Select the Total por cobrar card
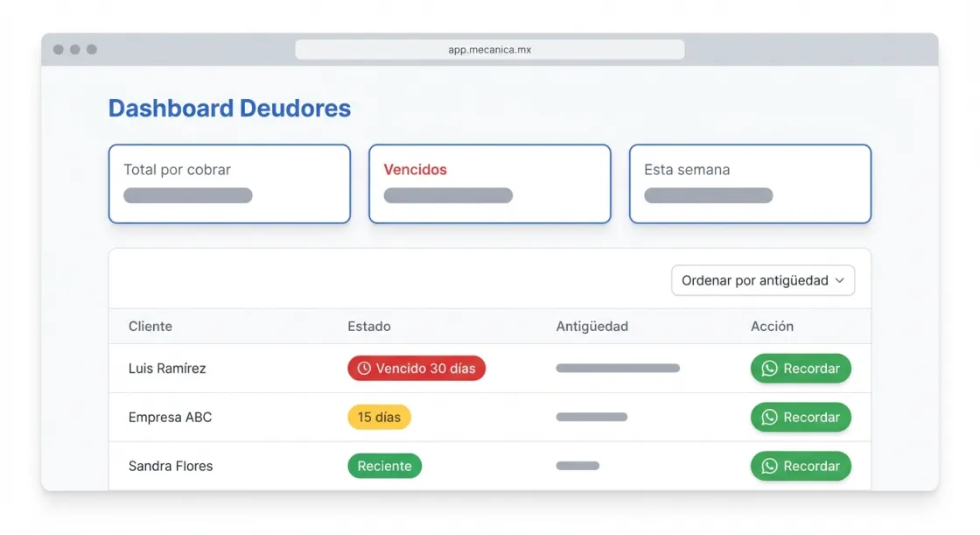This screenshot has height=535, width=980. click(x=229, y=184)
